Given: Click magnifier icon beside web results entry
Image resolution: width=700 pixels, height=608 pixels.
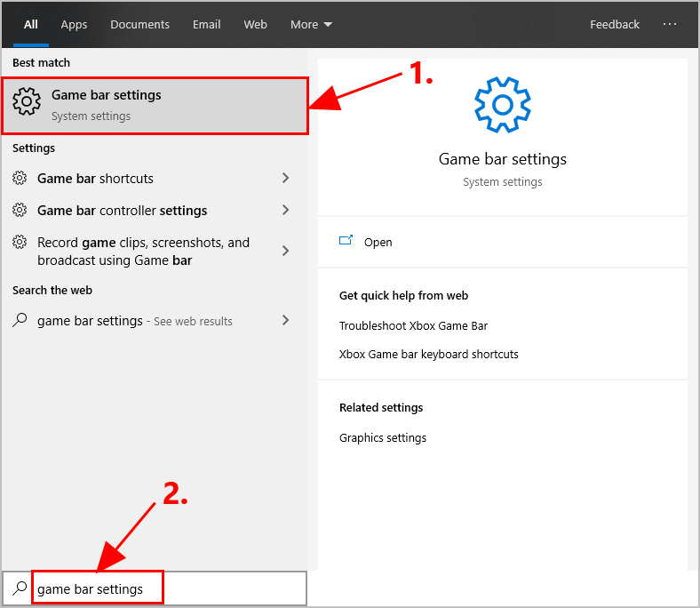Looking at the screenshot, I should point(20,320).
